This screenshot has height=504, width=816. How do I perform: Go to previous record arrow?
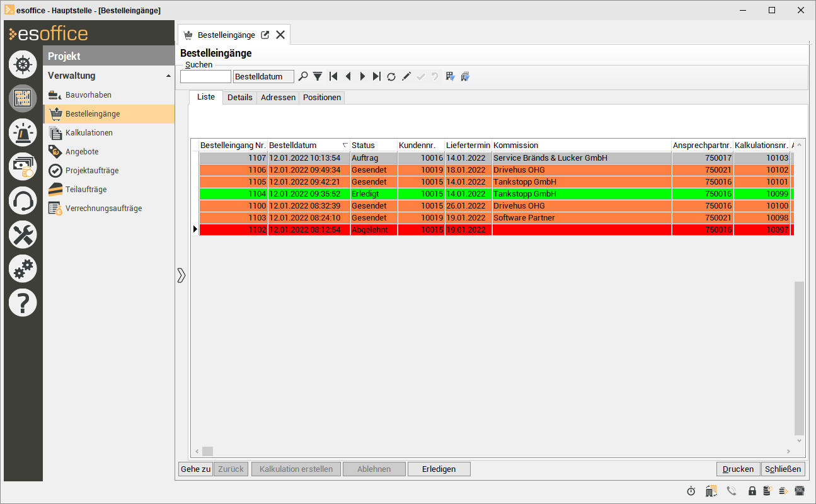pos(348,76)
